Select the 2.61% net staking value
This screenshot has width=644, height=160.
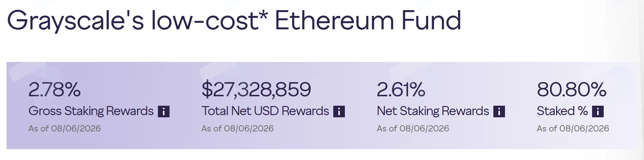[401, 89]
